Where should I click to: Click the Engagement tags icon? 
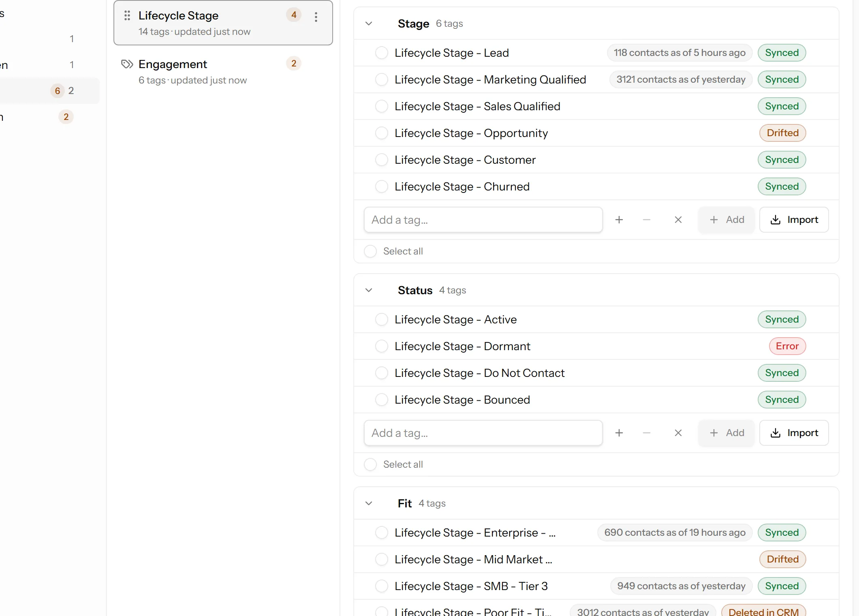click(x=127, y=64)
